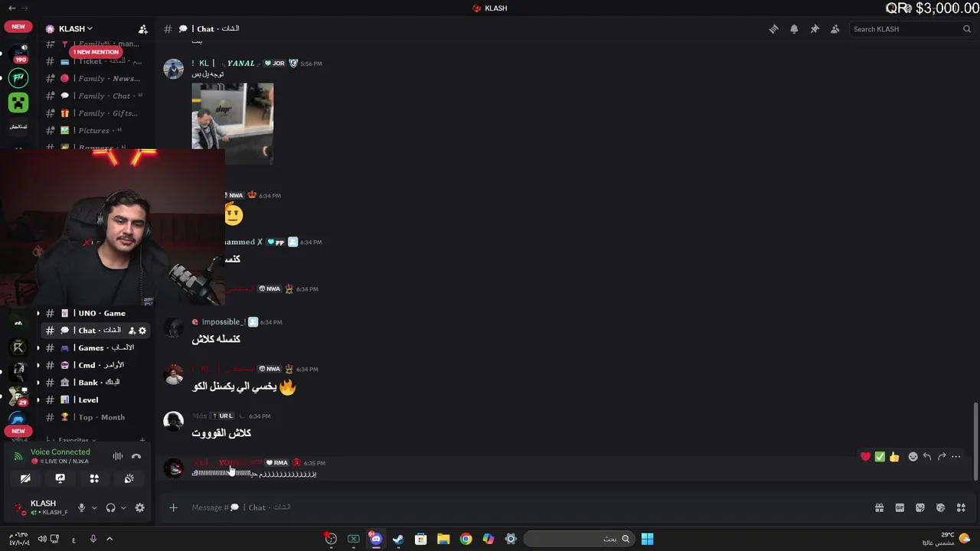Open the green FM server icon
Image resolution: width=980 pixels, height=551 pixels.
[18, 77]
